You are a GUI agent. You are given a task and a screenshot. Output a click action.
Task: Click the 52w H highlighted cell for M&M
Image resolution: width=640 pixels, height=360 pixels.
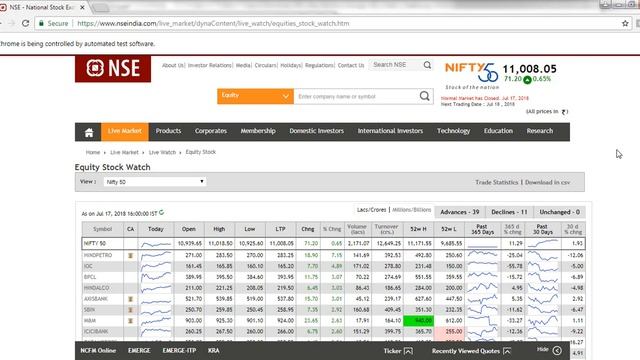[418, 321]
